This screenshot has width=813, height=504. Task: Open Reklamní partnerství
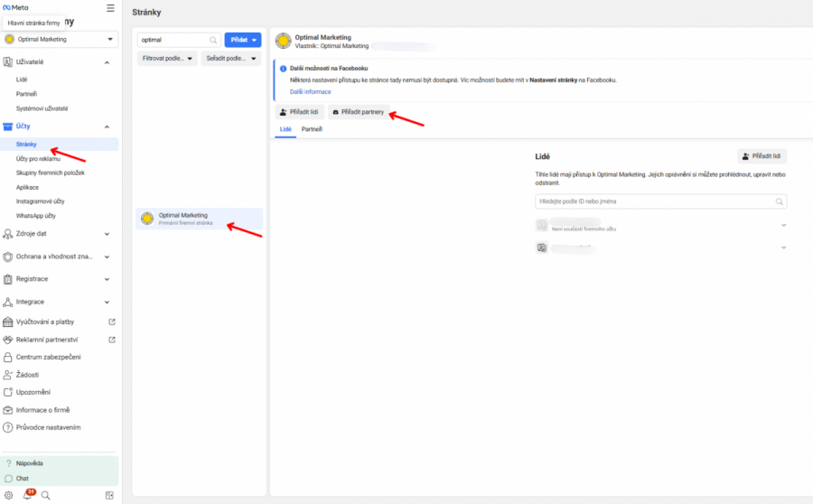tap(47, 340)
